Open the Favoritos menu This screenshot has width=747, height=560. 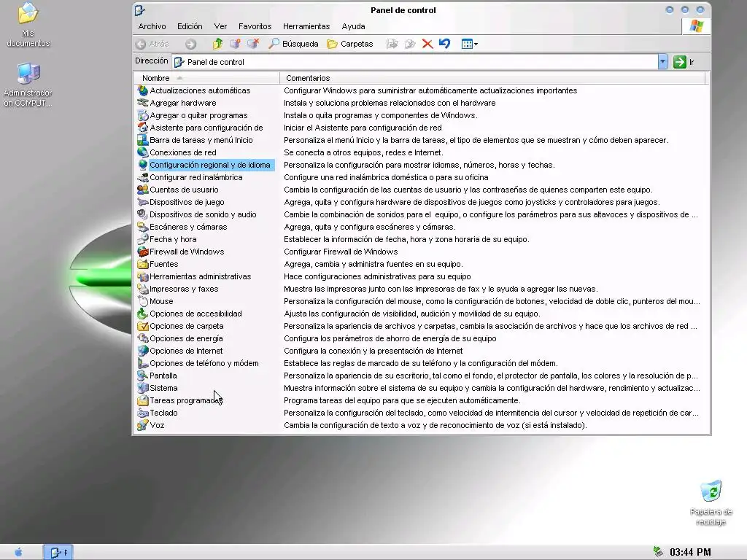point(255,26)
